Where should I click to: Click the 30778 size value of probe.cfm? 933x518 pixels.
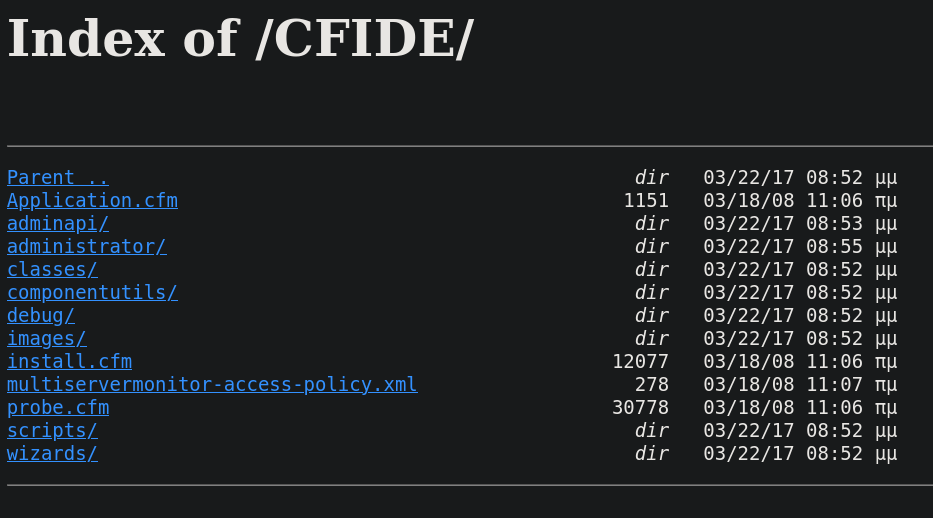[640, 407]
